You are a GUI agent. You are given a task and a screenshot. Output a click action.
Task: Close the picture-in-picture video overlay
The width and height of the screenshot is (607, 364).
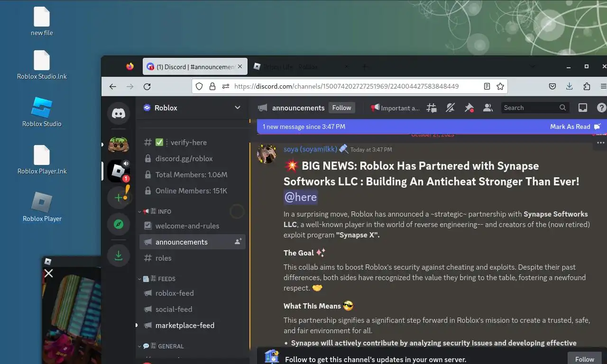[x=48, y=273]
